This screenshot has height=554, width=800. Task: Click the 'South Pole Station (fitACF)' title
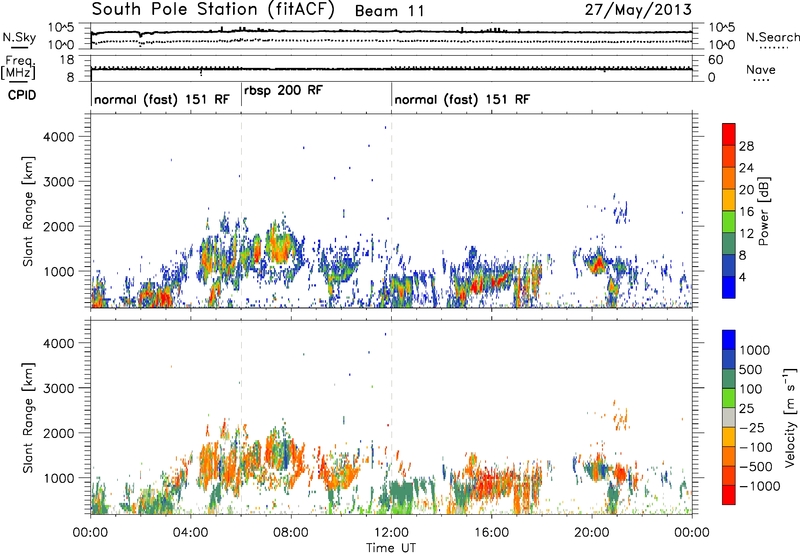pyautogui.click(x=213, y=9)
